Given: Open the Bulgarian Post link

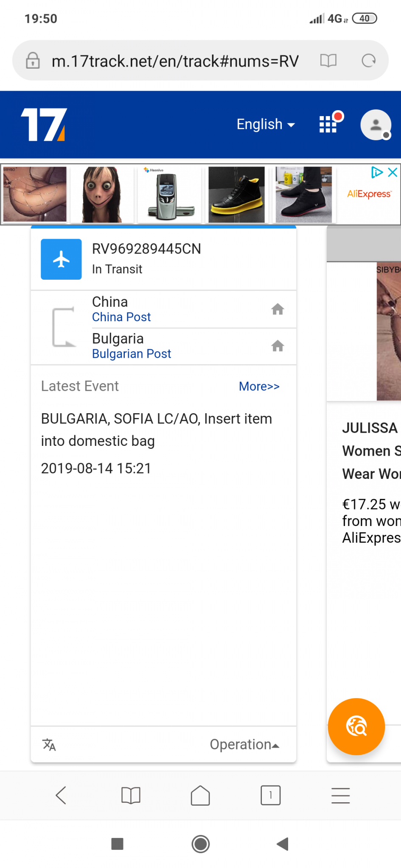Looking at the screenshot, I should click(x=132, y=354).
